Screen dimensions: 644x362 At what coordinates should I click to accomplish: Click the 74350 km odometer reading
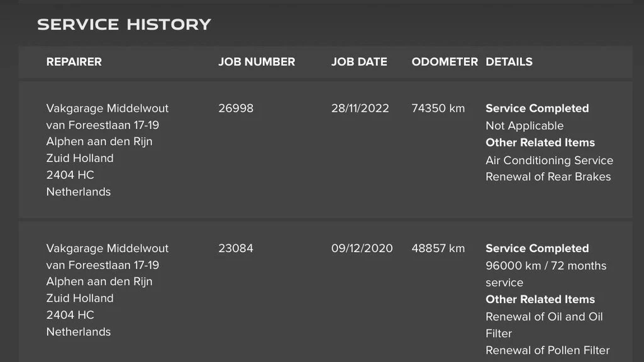pos(438,108)
